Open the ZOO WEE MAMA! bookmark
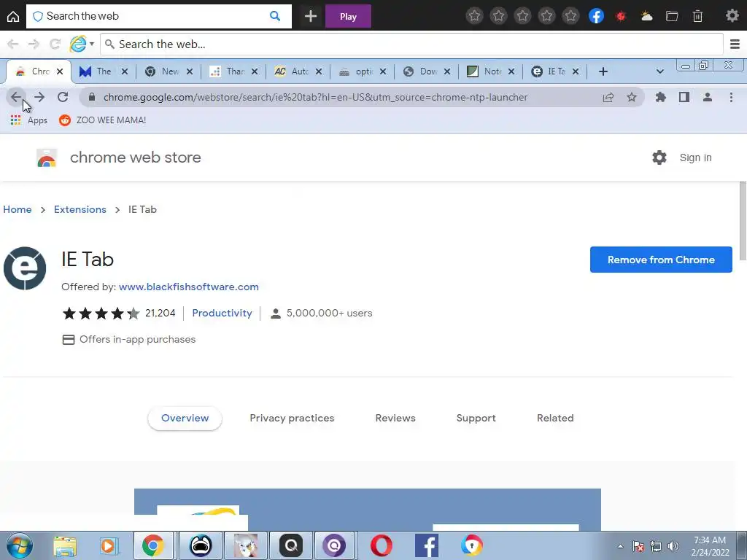Image resolution: width=747 pixels, height=560 pixels. pyautogui.click(x=102, y=120)
